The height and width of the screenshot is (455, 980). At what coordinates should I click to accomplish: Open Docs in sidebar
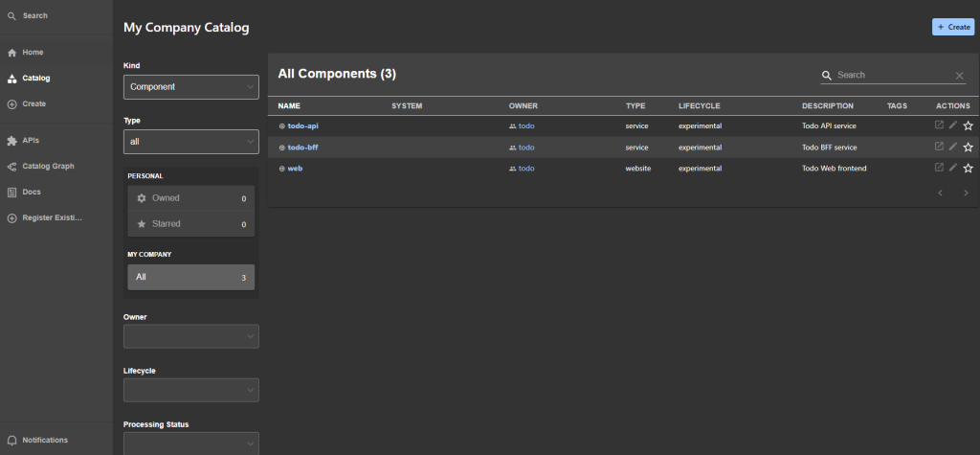pyautogui.click(x=56, y=193)
